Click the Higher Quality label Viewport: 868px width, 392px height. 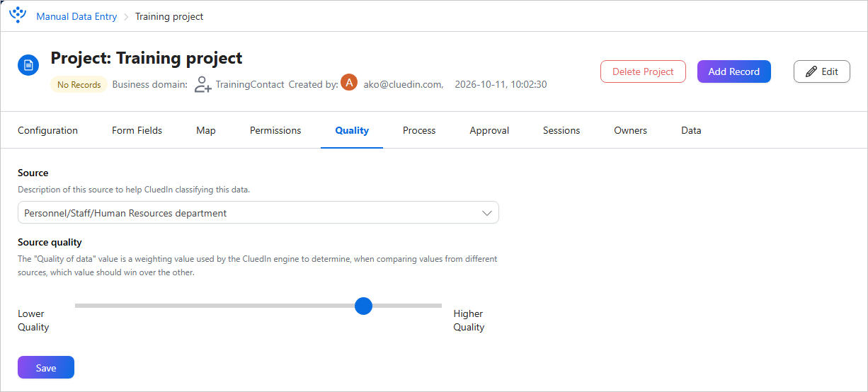(x=469, y=321)
